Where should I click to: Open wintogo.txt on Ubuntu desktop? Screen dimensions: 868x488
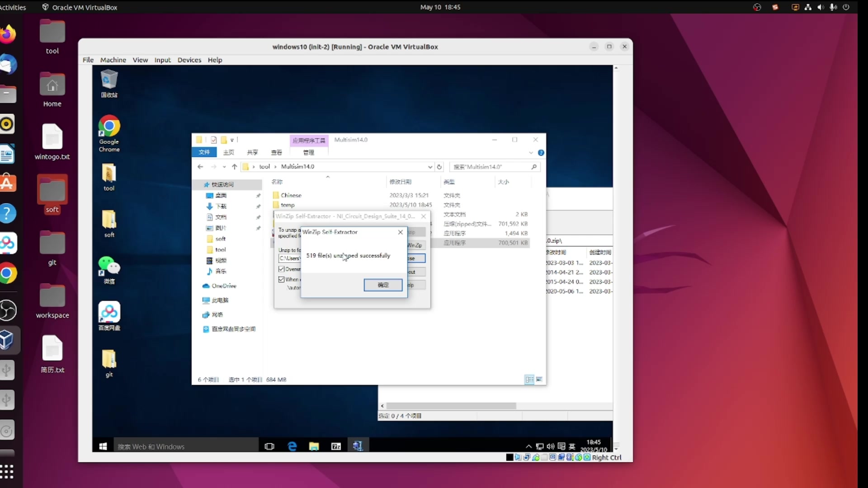click(52, 141)
